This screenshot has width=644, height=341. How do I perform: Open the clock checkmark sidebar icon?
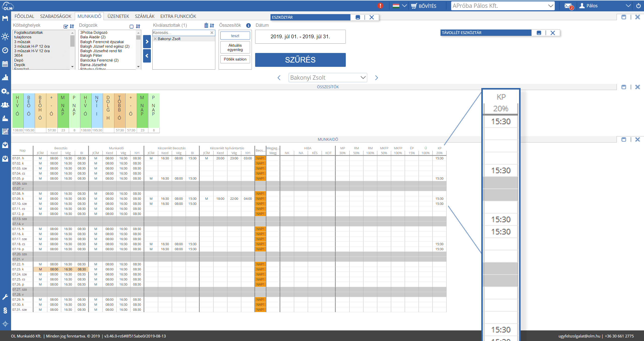pos(5,50)
